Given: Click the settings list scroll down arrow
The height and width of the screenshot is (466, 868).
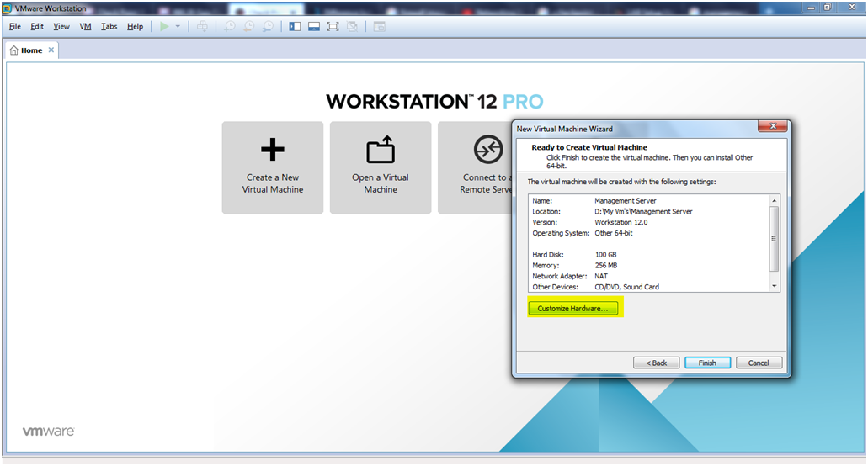Looking at the screenshot, I should [x=774, y=286].
